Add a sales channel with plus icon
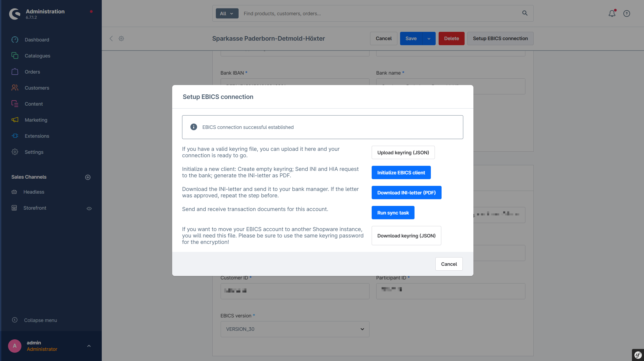644x361 pixels. coord(88,177)
